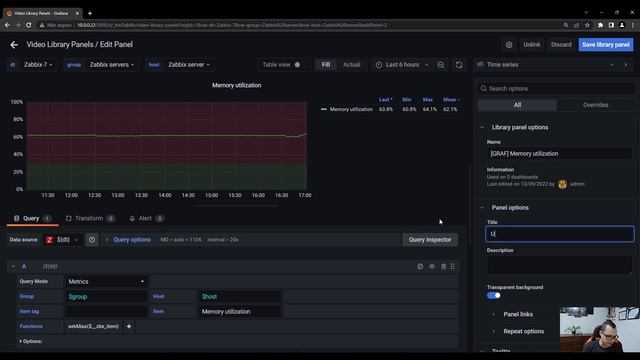The width and height of the screenshot is (640, 360).
Task: Click panel Title input field
Action: (x=560, y=234)
